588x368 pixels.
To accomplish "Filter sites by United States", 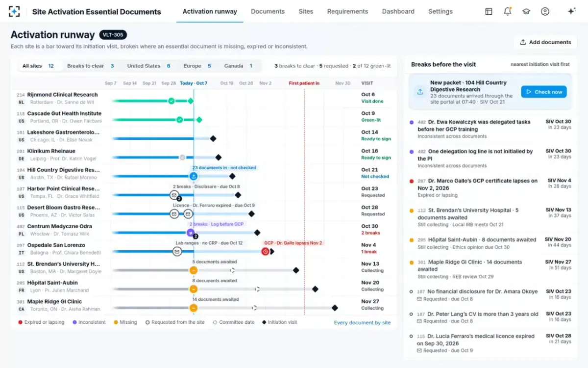I will pyautogui.click(x=149, y=66).
